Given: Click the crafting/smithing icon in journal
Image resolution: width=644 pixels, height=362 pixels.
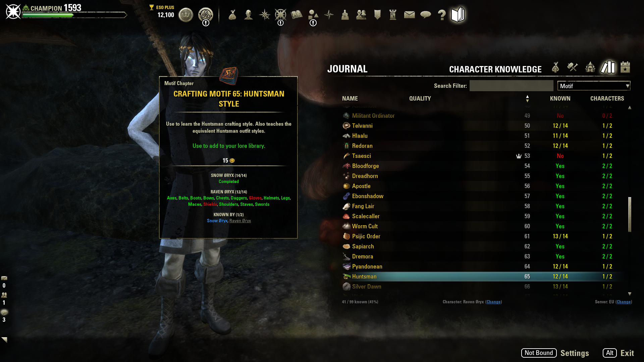Looking at the screenshot, I should click(572, 67).
